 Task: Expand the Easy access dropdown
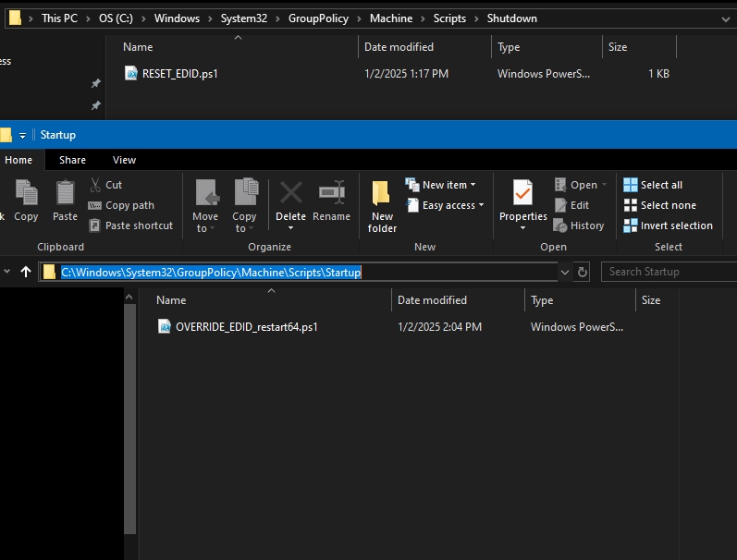(446, 205)
